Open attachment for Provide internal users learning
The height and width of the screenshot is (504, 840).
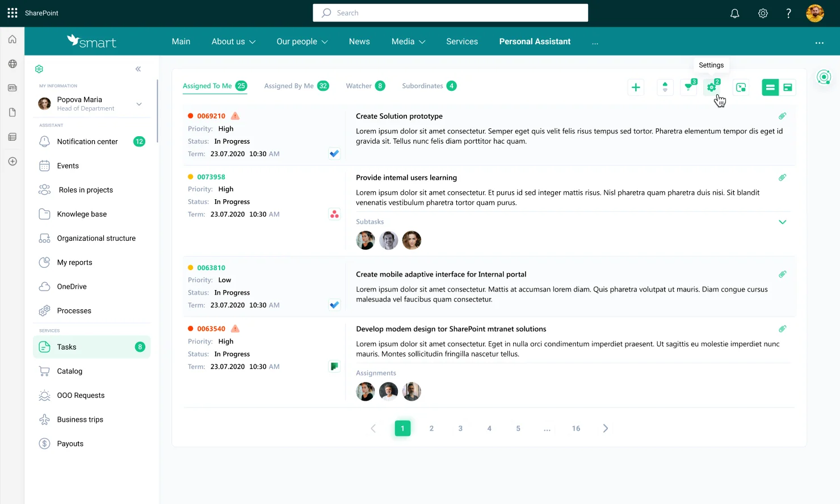(782, 177)
